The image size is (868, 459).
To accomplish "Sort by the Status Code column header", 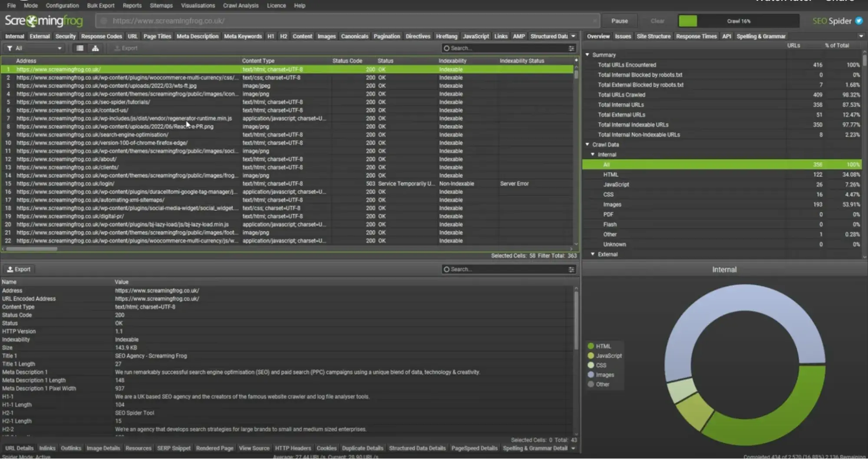I will point(347,61).
